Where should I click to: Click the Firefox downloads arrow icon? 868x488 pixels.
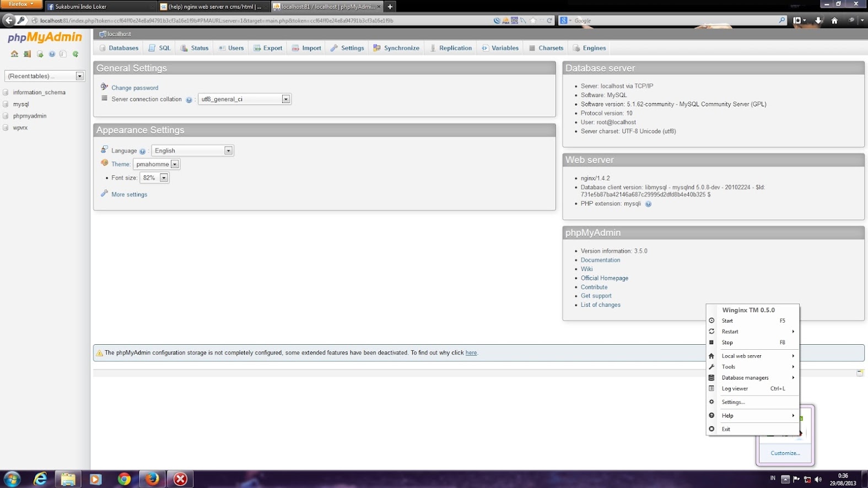click(x=818, y=20)
